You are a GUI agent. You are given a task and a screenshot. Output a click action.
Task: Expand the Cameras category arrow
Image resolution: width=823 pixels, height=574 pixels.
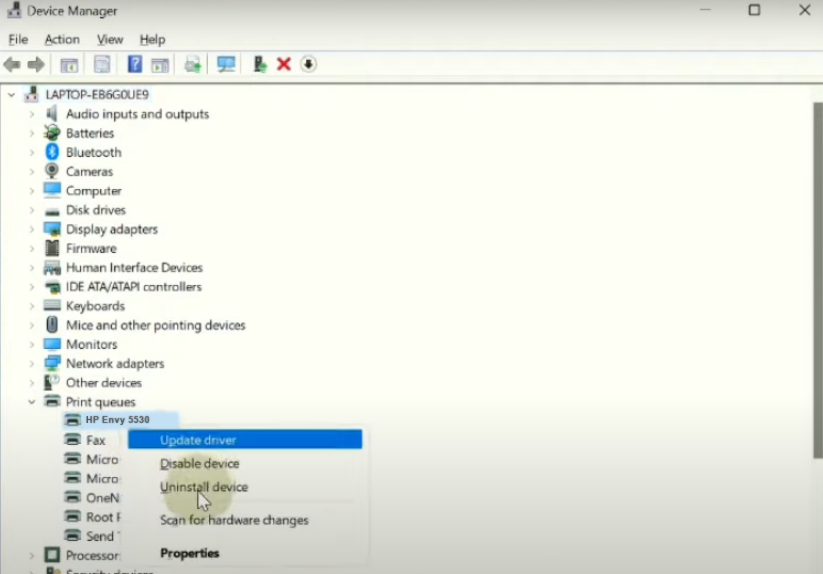(32, 172)
